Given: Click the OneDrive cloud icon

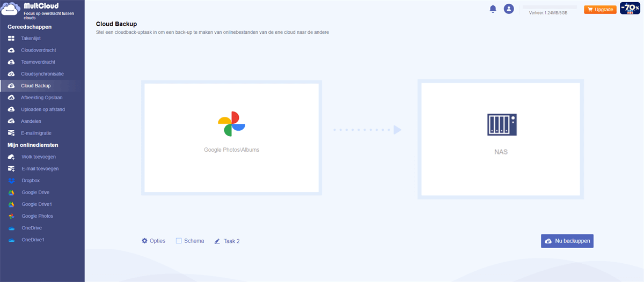Looking at the screenshot, I should tap(11, 228).
